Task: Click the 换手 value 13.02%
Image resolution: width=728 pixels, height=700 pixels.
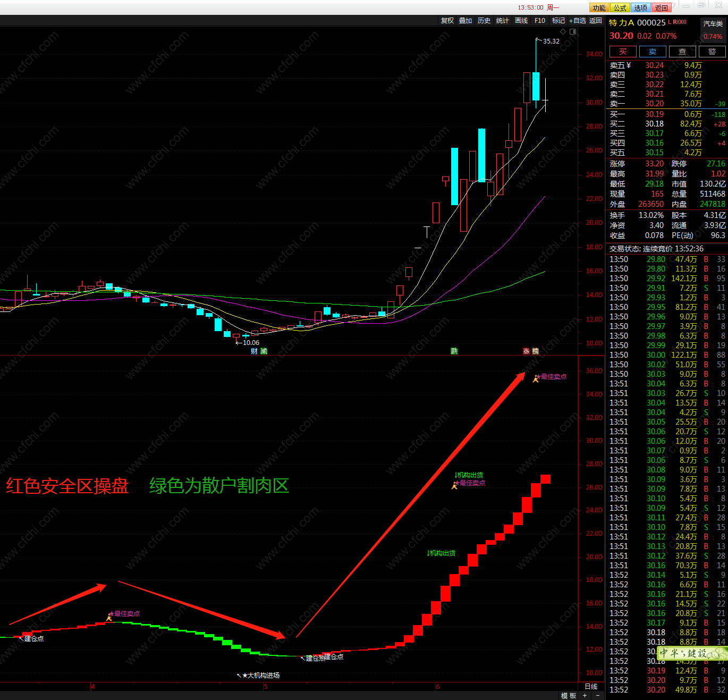Action: point(651,215)
